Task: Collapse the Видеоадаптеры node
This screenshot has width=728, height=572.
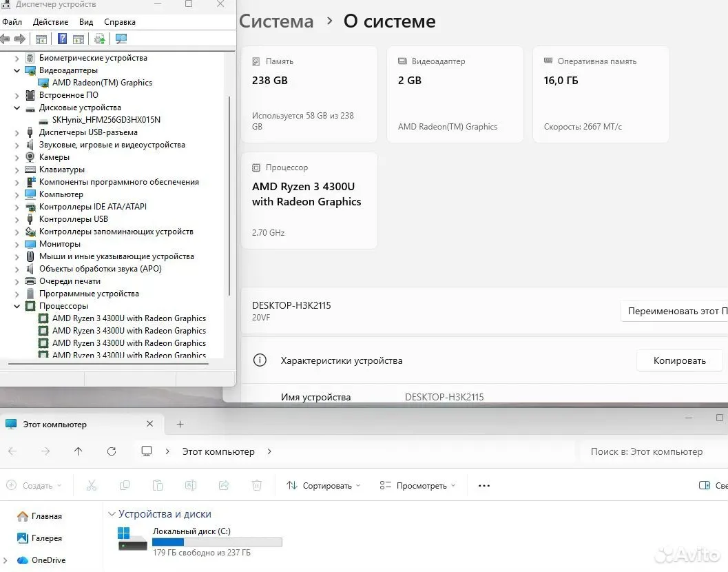Action: [17, 70]
